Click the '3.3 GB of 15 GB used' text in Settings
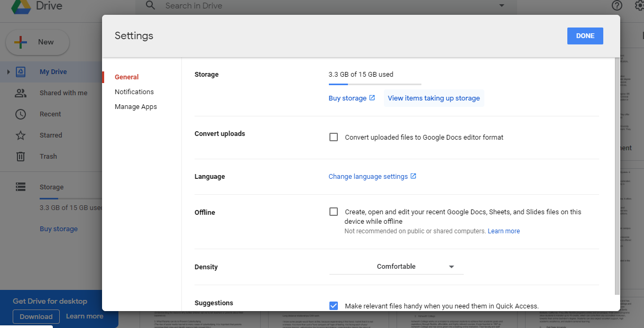Screen dimensions: 644x328 (x=361, y=74)
